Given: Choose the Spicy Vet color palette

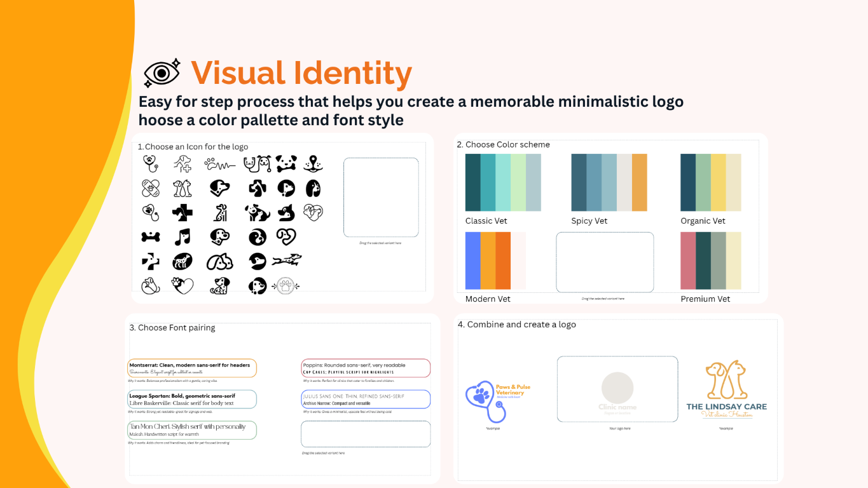Looking at the screenshot, I should click(x=609, y=182).
